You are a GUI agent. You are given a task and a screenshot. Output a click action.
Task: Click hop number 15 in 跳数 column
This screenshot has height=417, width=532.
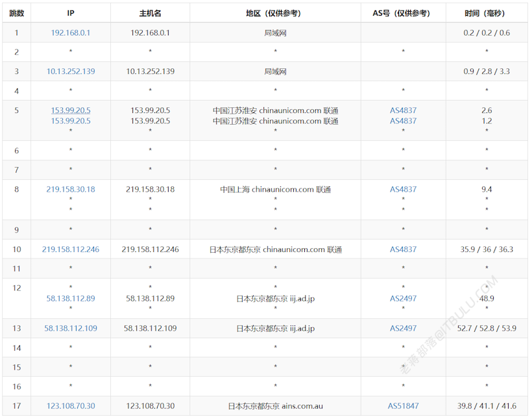pos(17,367)
